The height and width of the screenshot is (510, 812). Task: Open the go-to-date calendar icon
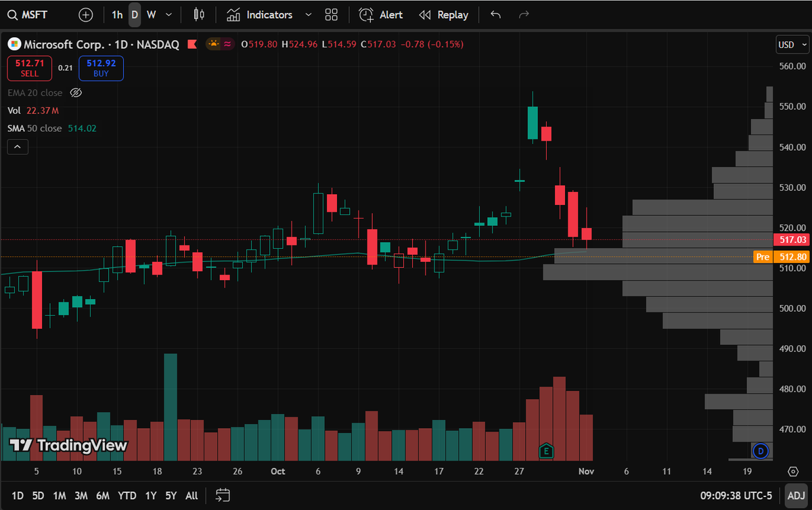(223, 496)
